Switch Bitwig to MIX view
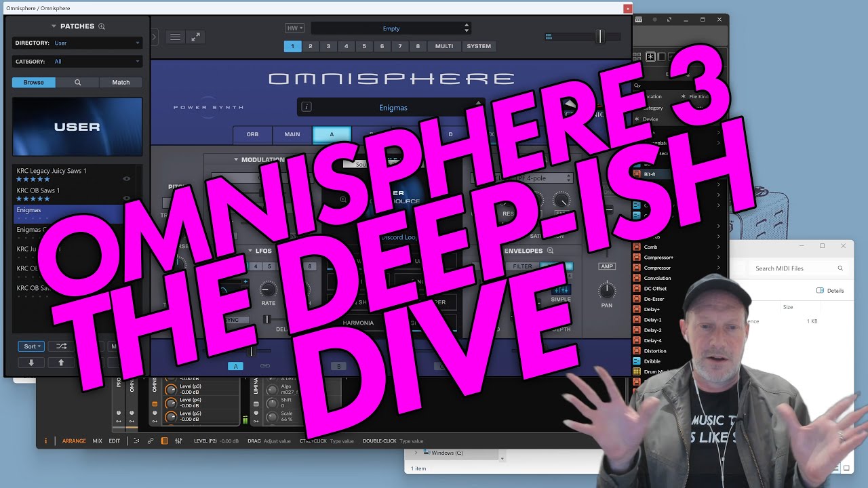Viewport: 868px width, 488px height. point(97,441)
